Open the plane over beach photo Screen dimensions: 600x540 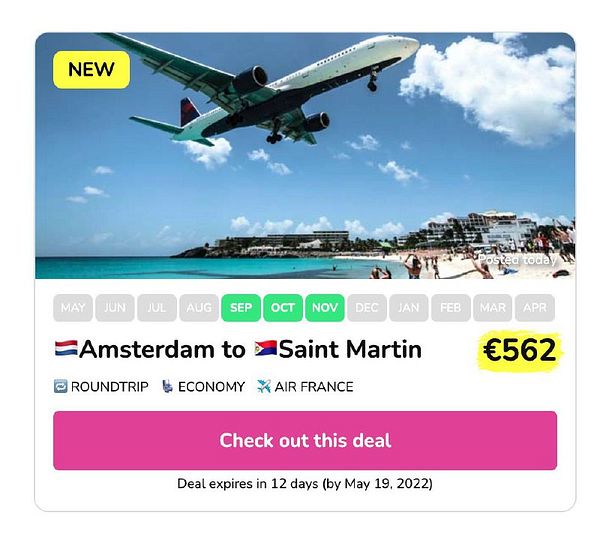pos(305,155)
